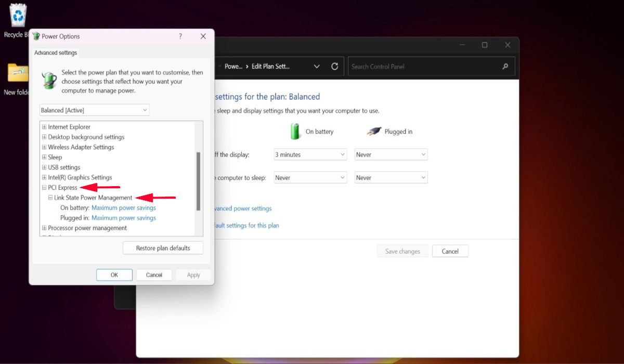The height and width of the screenshot is (364, 624).
Task: Collapse the PCI Express tree item
Action: click(x=44, y=187)
